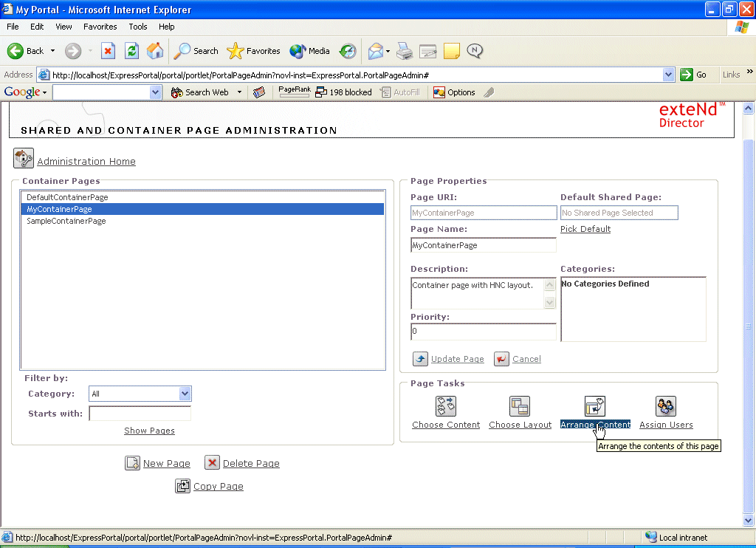Screen dimensions: 756x548
Task: Open the Google search box dropdown
Action: pos(155,92)
